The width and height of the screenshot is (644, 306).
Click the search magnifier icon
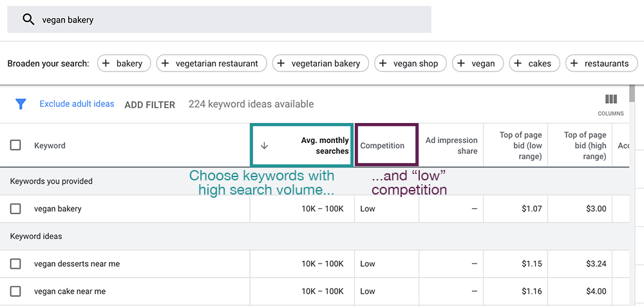(28, 19)
